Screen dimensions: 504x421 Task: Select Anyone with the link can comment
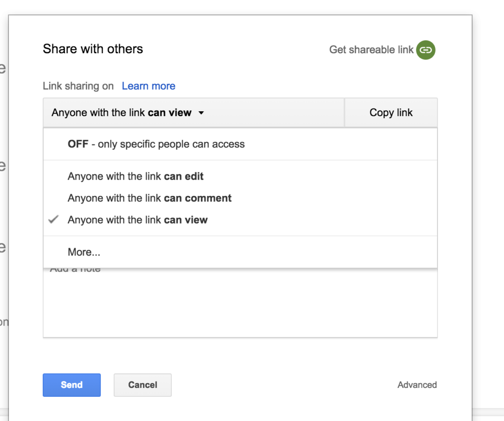(x=149, y=198)
